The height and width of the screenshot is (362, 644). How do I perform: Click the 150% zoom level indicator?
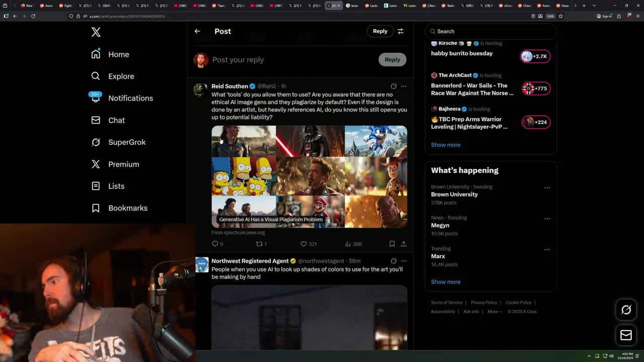[550, 16]
